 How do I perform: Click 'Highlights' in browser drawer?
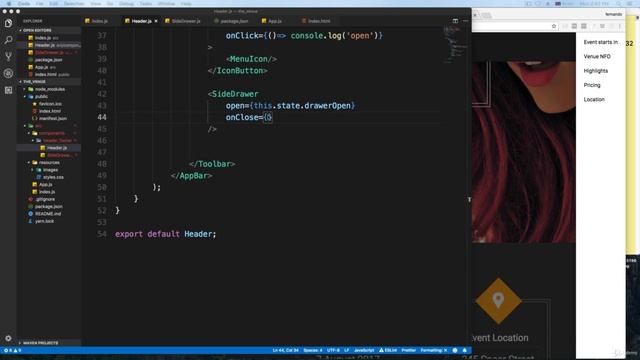coord(596,71)
